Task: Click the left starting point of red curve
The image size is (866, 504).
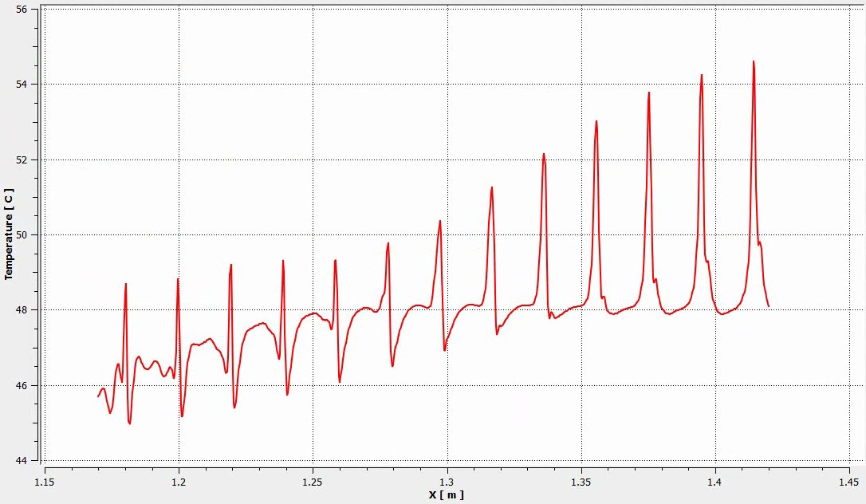Action: pos(99,396)
